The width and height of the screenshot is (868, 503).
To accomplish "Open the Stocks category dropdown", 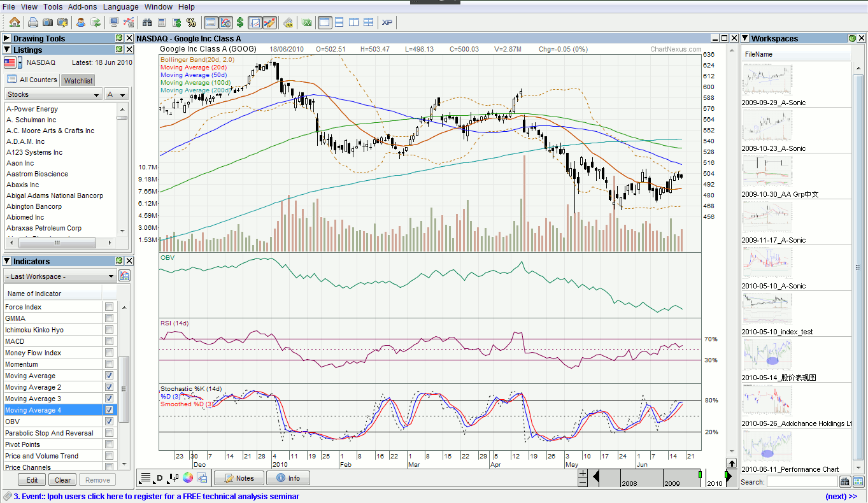I will click(53, 94).
